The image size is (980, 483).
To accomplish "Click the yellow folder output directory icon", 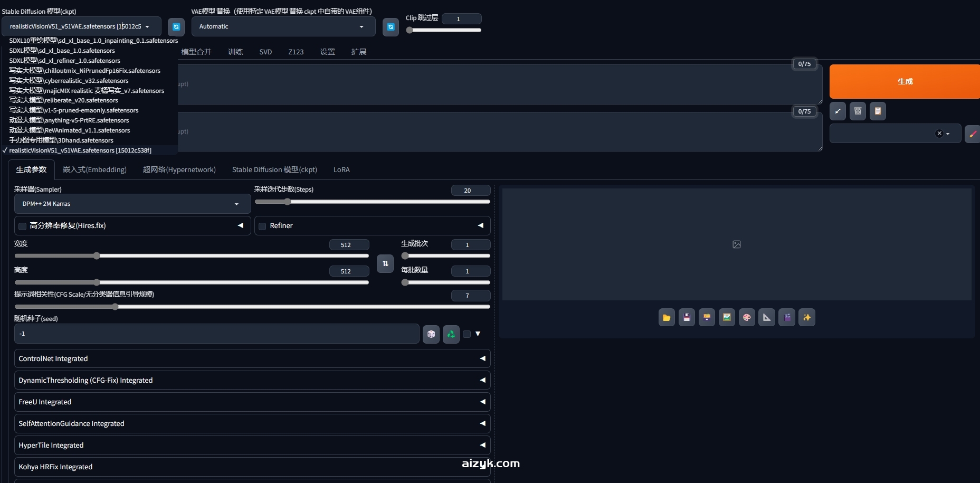I will 667,317.
